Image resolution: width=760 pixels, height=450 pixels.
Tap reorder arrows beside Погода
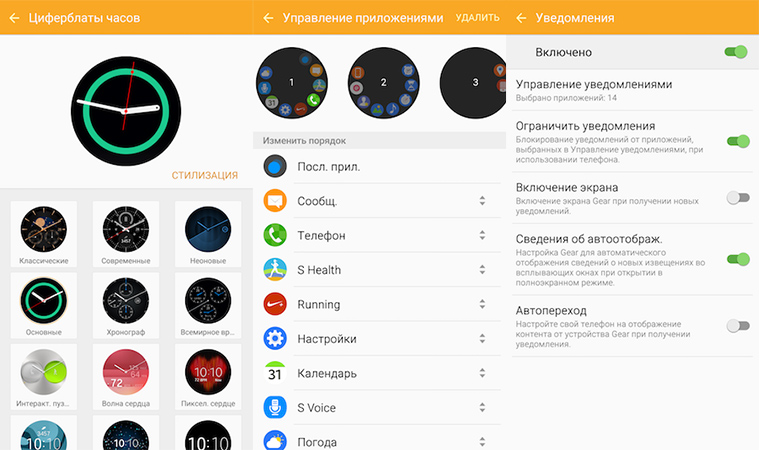[482, 442]
